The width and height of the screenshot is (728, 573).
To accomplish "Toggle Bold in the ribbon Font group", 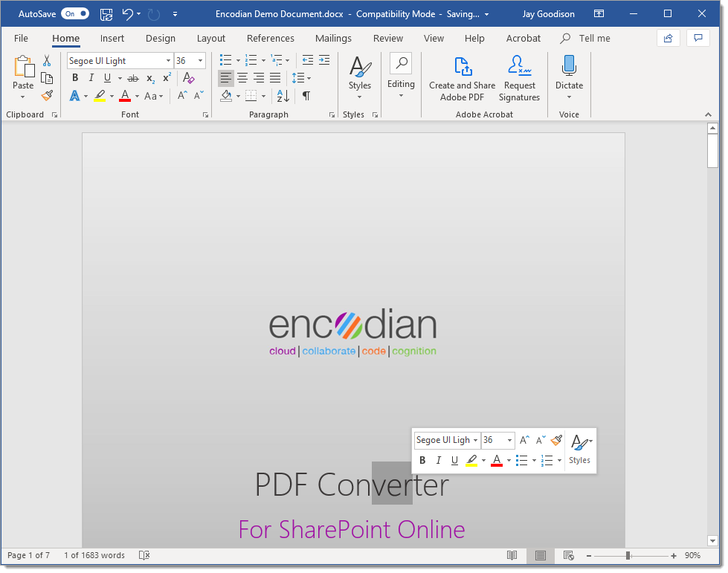I will click(75, 78).
